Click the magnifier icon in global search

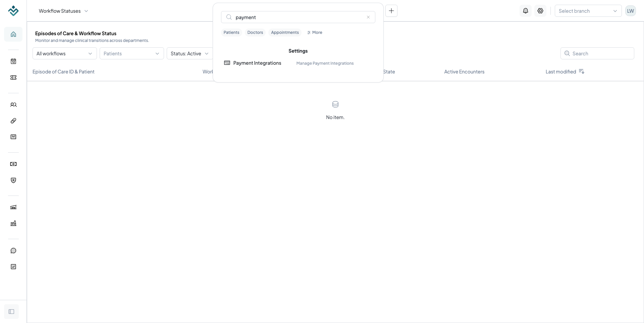click(x=229, y=17)
